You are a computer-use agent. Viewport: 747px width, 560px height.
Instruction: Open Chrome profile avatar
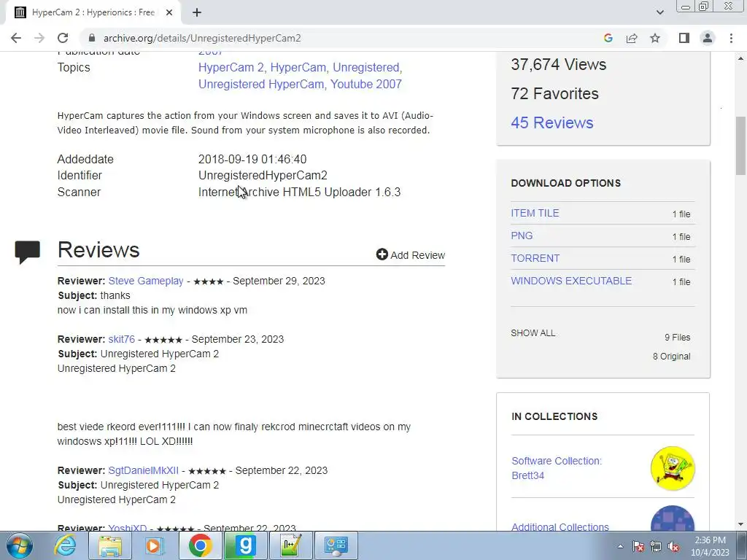click(x=708, y=38)
